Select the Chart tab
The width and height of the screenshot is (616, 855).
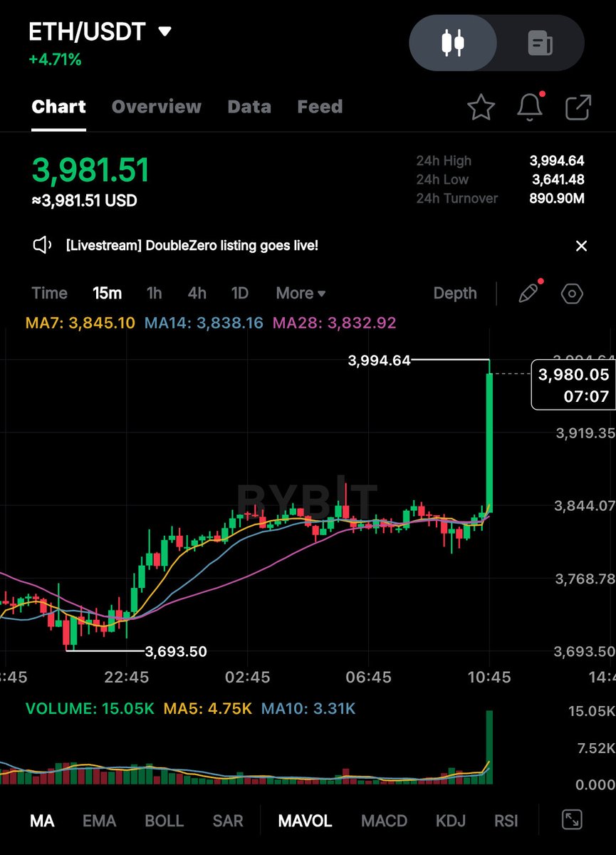pyautogui.click(x=59, y=107)
